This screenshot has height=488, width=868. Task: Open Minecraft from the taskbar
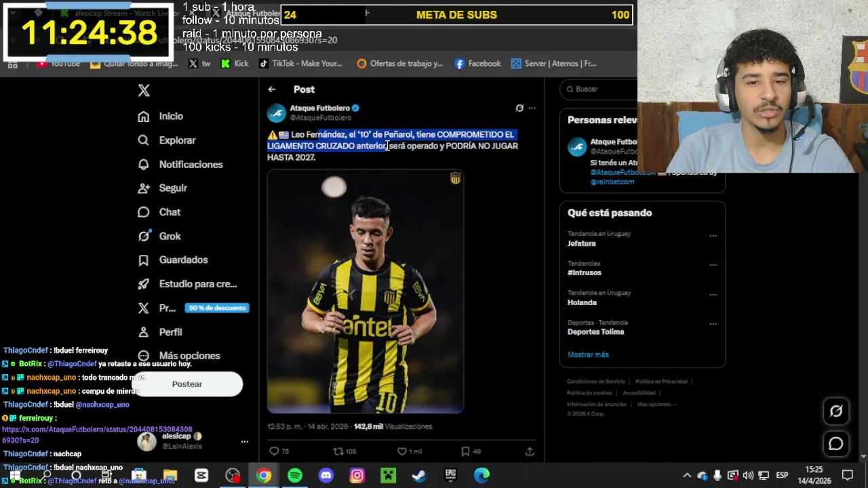(388, 476)
